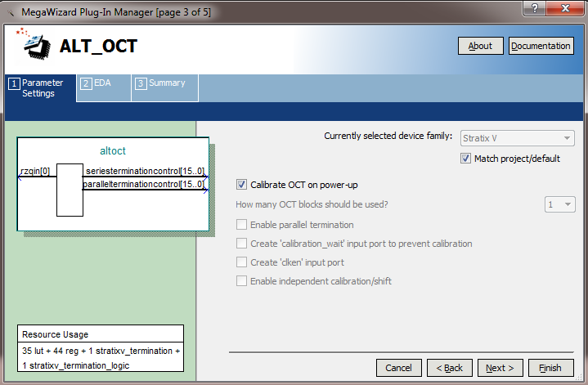Screen dimensions: 588x385
Task: Click the '35 lut + 44 reg' resource line
Action: pos(101,351)
